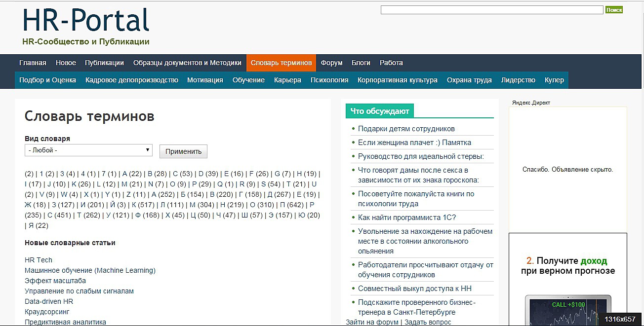The height and width of the screenshot is (326, 644).
Task: Open the Обучение section
Action: point(248,80)
